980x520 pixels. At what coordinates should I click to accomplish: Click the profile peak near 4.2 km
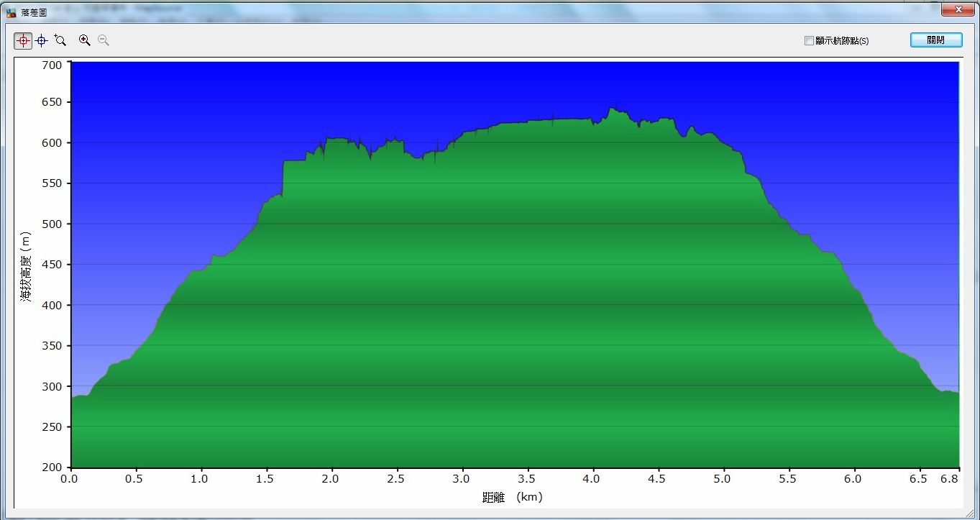[612, 109]
